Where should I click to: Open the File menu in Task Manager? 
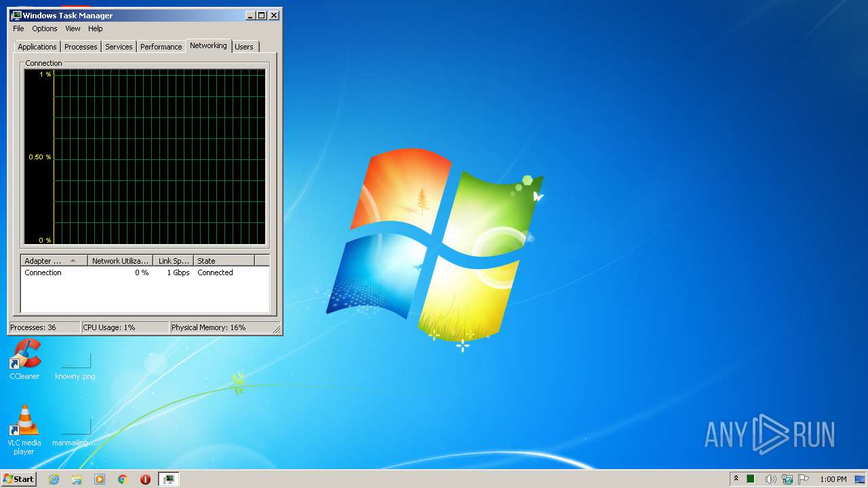18,28
